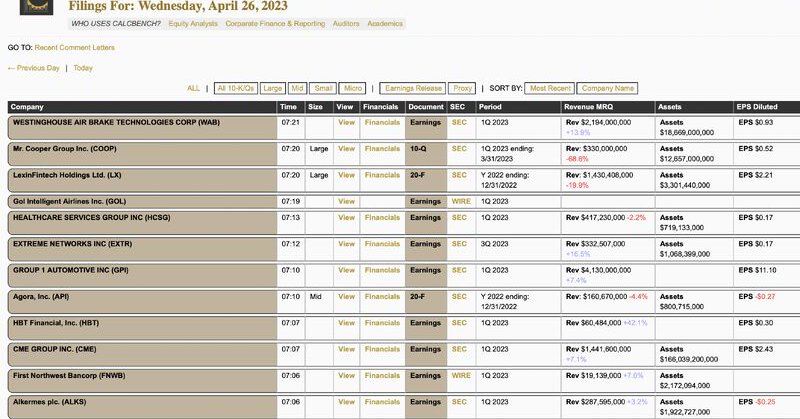The width and height of the screenshot is (800, 419).
Task: Sort by Company Name
Action: 608,88
